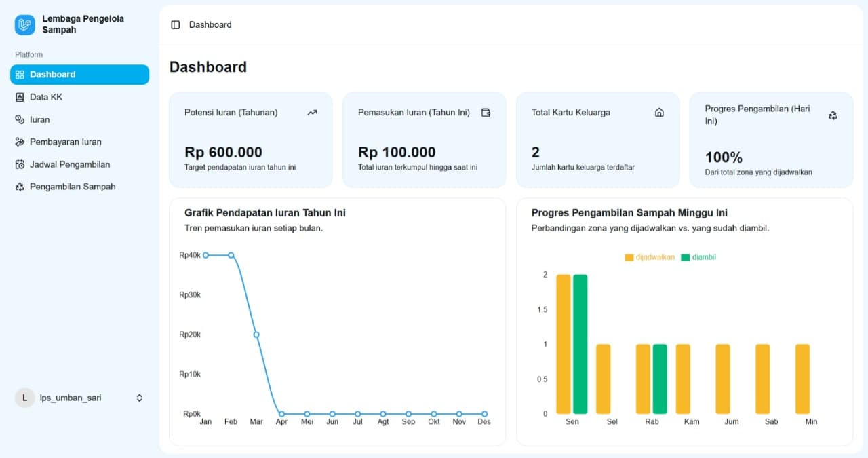Click the Dashboard grid icon in sidebar
The image size is (868, 458).
(x=20, y=75)
